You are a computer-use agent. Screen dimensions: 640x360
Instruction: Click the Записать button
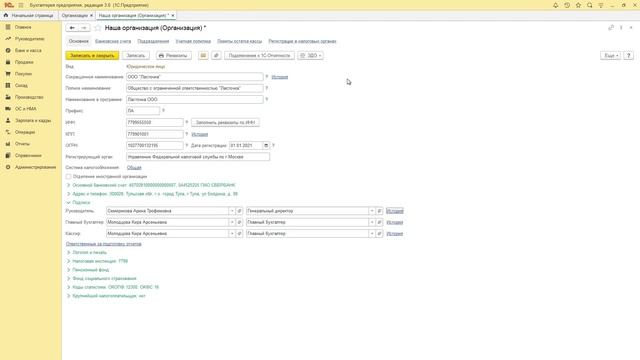(x=136, y=56)
